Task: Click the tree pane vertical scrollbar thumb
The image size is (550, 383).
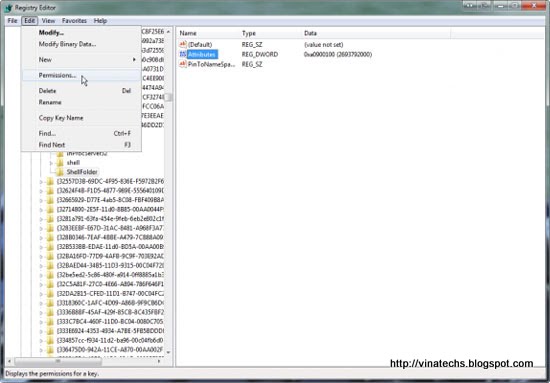Action: (x=168, y=97)
